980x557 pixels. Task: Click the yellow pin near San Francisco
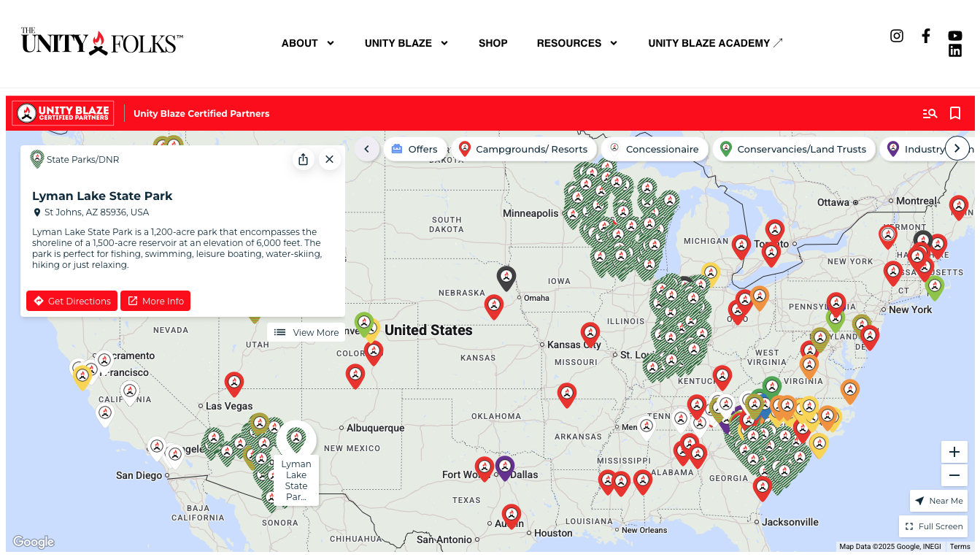point(82,377)
